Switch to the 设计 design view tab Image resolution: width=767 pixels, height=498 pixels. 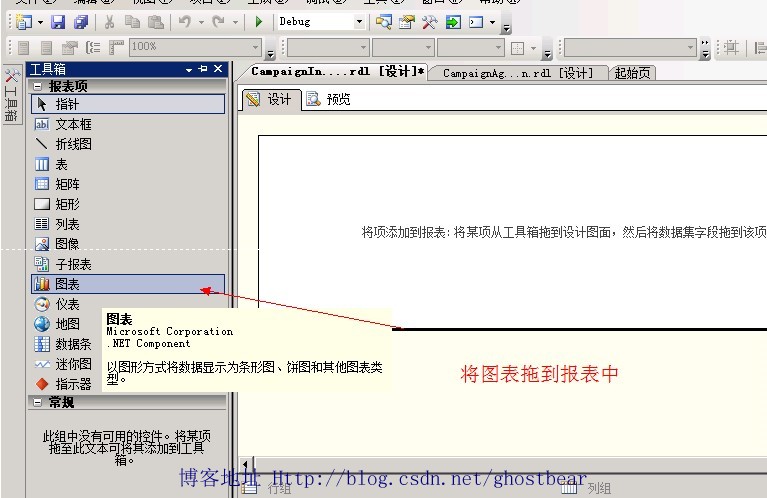271,99
